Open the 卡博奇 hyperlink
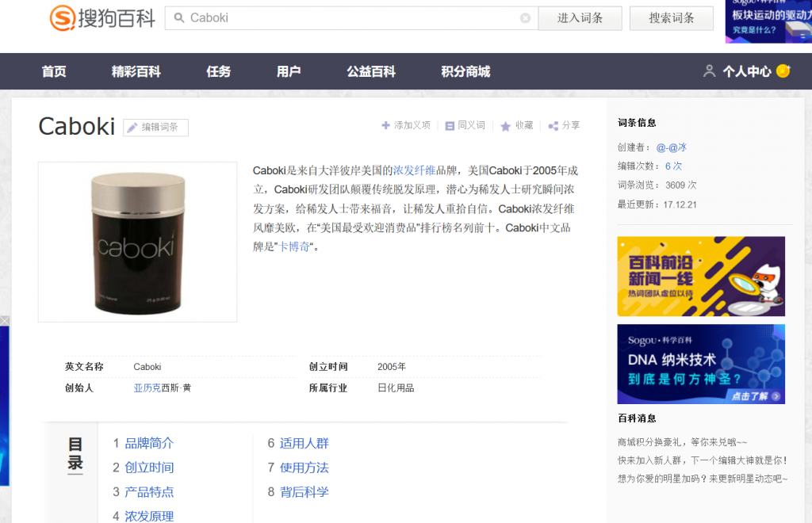 294,246
